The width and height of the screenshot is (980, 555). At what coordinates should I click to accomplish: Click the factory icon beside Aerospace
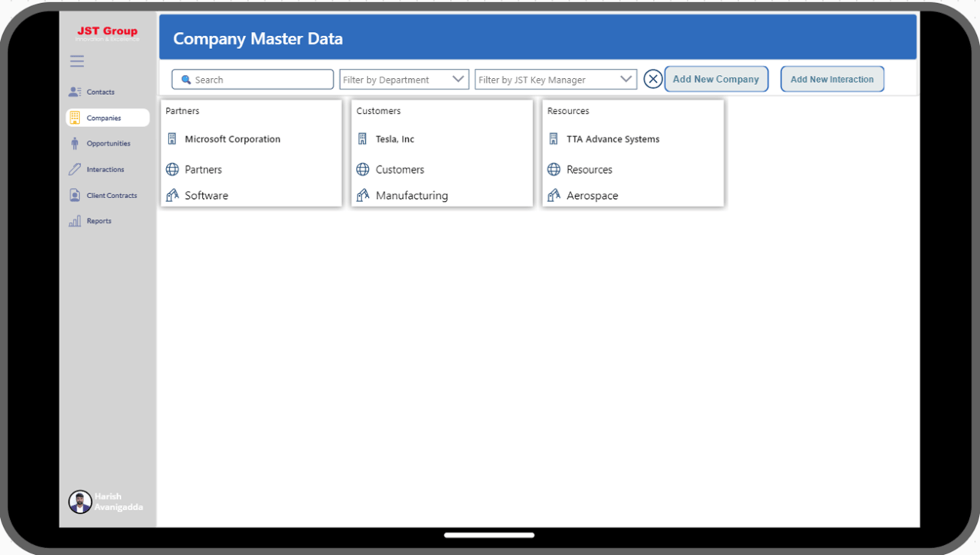coord(554,195)
